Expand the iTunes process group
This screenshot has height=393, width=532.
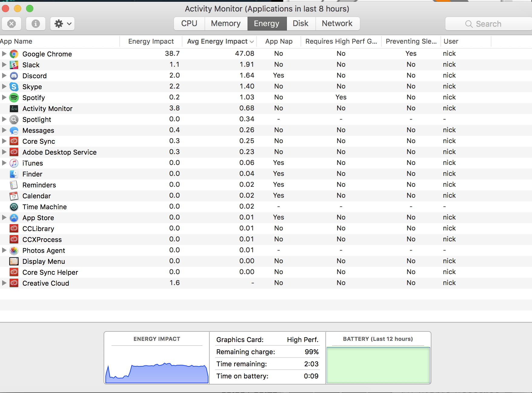click(x=4, y=163)
